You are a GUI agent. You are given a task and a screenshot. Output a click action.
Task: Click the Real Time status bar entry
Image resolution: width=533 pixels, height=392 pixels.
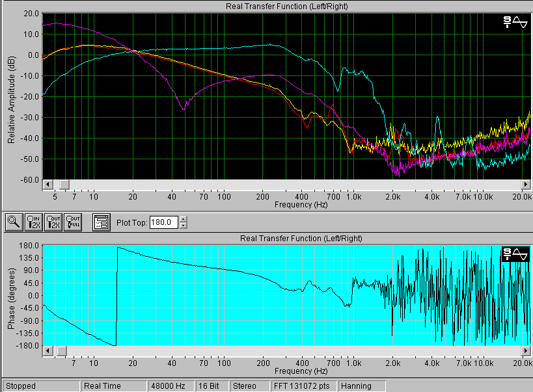coord(113,386)
